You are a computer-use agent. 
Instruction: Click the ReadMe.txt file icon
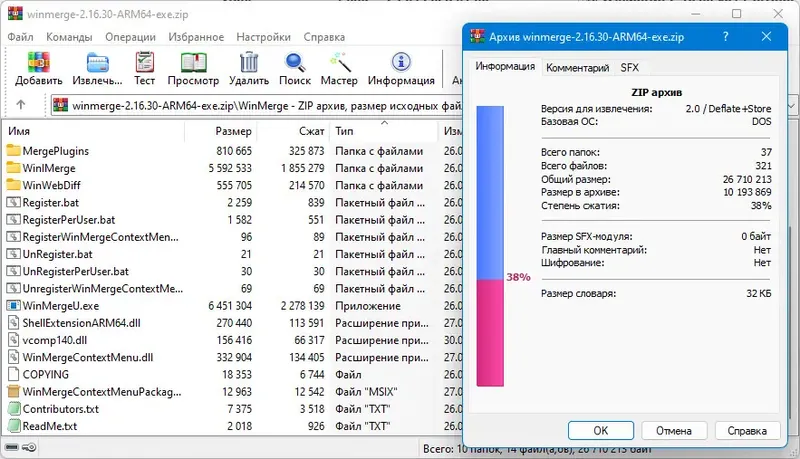click(x=13, y=426)
